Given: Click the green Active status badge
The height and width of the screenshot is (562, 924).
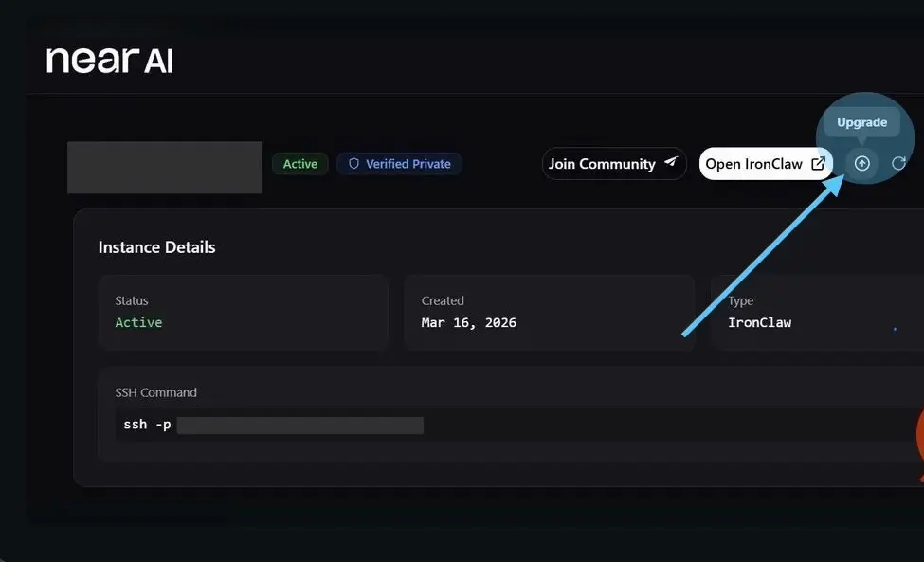Looking at the screenshot, I should point(300,164).
